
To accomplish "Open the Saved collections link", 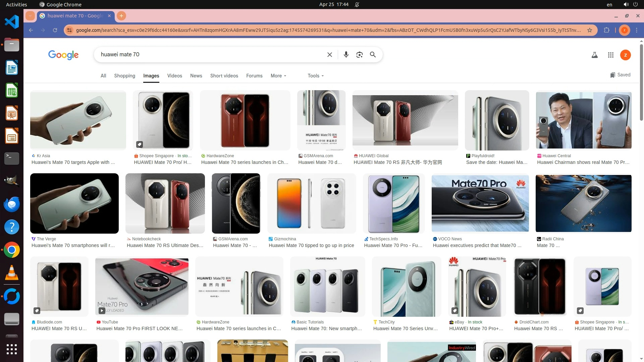I will 620,75.
